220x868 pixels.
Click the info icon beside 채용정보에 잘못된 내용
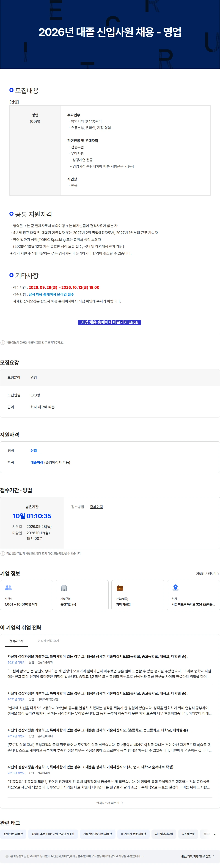3,342
